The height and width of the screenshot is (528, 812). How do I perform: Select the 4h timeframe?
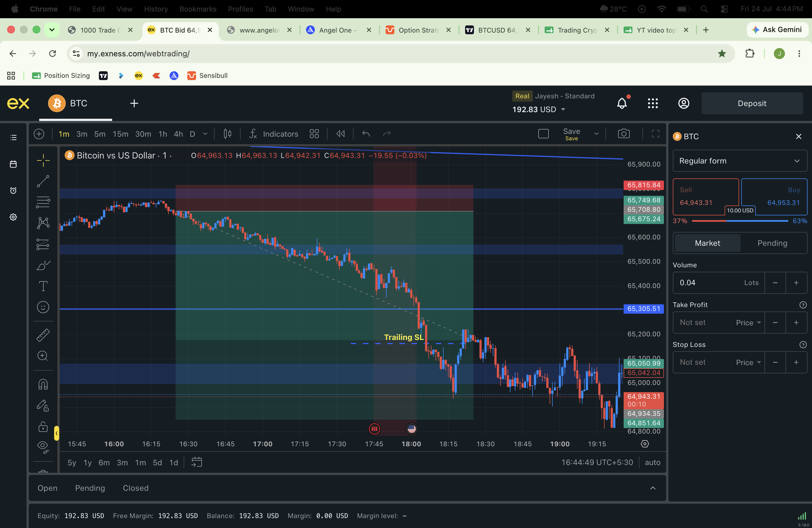pos(178,134)
